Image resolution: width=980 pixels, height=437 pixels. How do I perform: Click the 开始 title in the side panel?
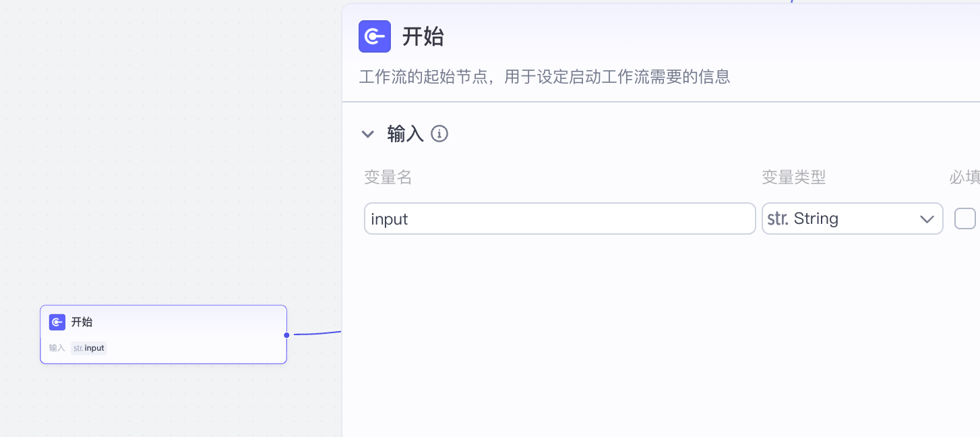423,36
